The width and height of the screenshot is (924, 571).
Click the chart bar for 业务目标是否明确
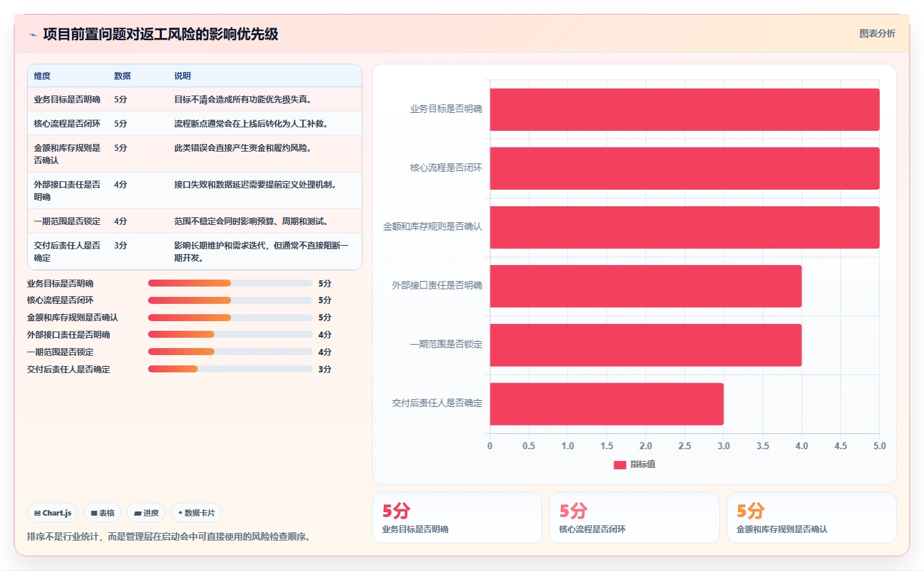pyautogui.click(x=685, y=109)
